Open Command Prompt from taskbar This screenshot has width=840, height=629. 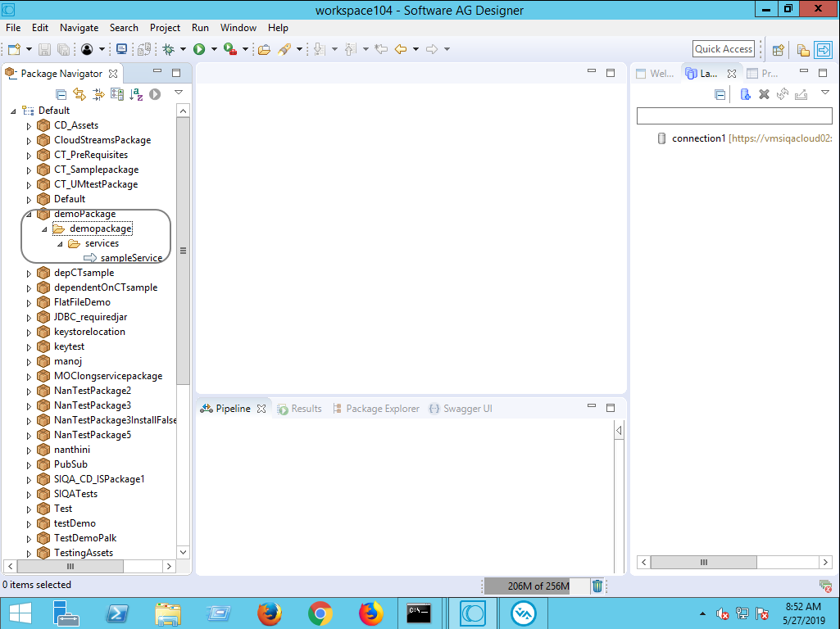[419, 613]
